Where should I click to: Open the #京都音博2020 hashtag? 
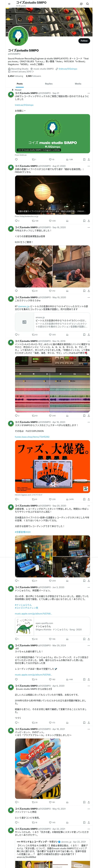23,532
